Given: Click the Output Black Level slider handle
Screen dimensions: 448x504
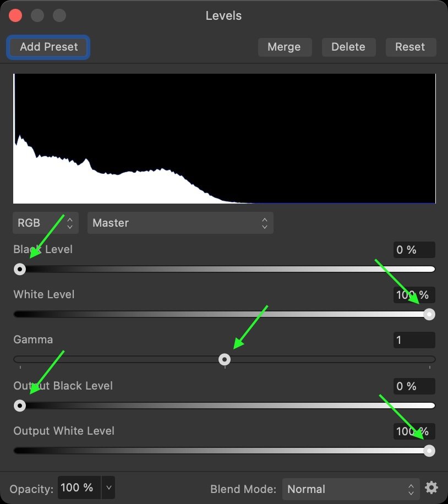Looking at the screenshot, I should pyautogui.click(x=20, y=406).
